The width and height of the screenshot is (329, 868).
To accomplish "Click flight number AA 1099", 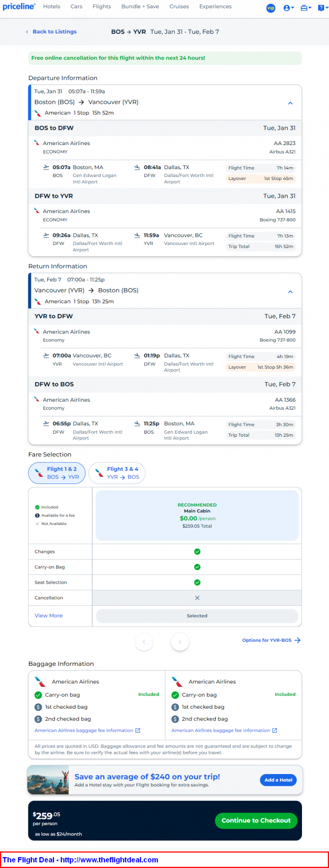I will [285, 331].
